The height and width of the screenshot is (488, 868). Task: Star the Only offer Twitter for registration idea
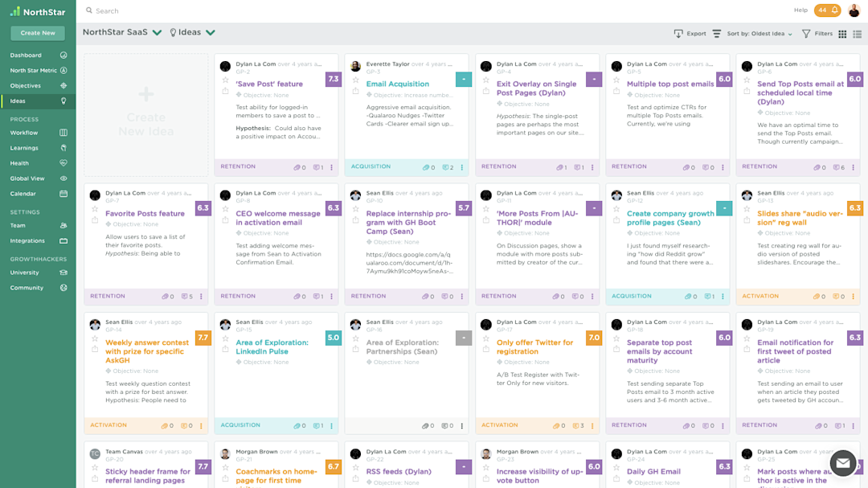486,338
